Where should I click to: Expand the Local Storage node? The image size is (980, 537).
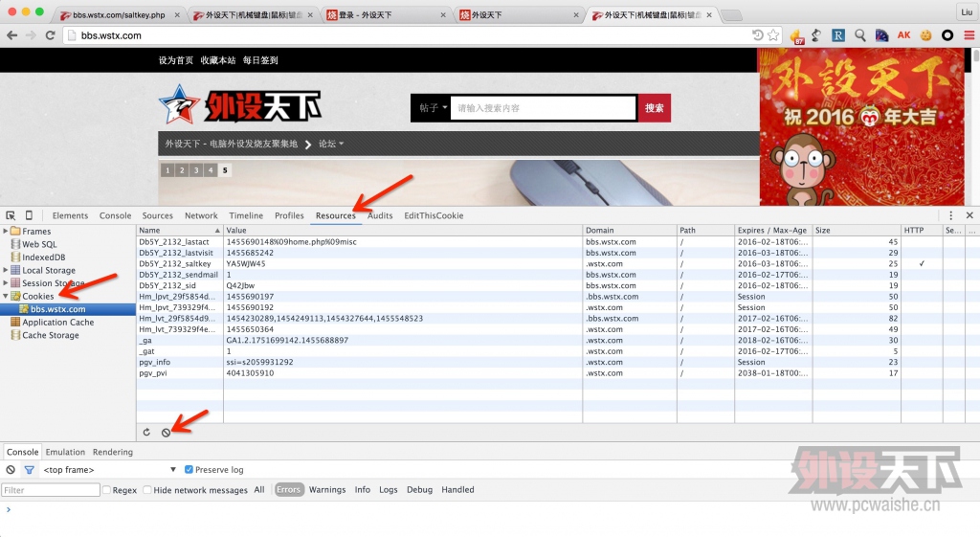pos(6,270)
